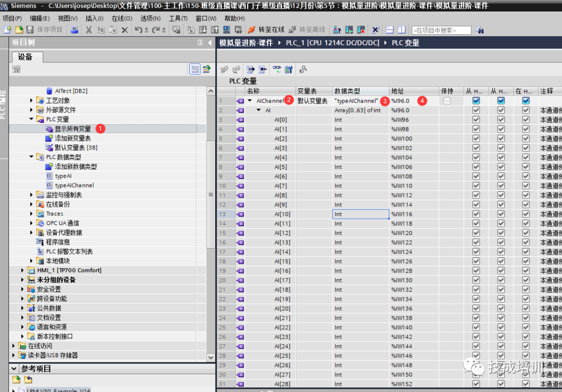Click the monitor all glasses icon
The width and height of the screenshot is (562, 392).
[277, 70]
